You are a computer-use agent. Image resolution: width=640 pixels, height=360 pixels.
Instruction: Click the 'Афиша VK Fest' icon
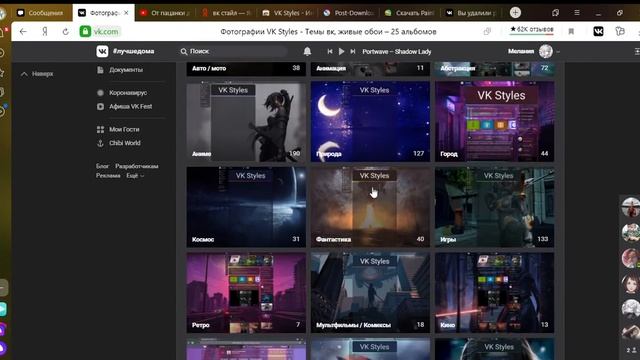pos(100,107)
